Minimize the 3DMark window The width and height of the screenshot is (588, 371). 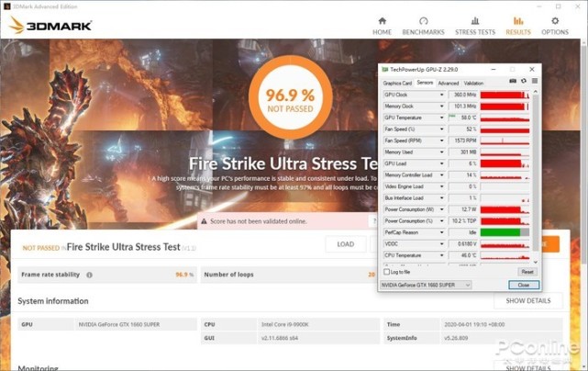538,6
